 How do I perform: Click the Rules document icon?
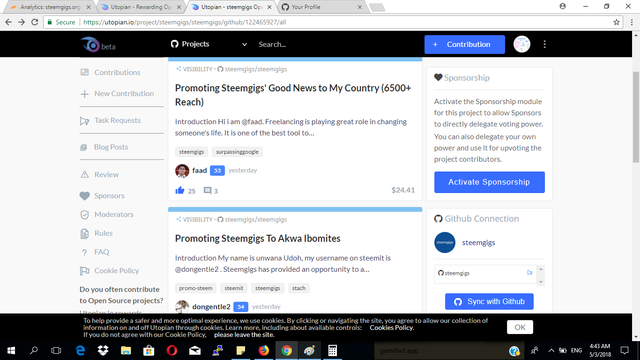[x=84, y=233]
